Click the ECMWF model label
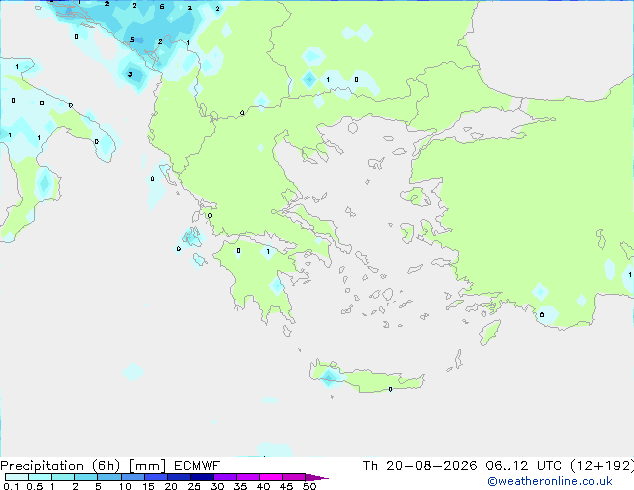Image resolution: width=634 pixels, height=490 pixels. pos(197,466)
